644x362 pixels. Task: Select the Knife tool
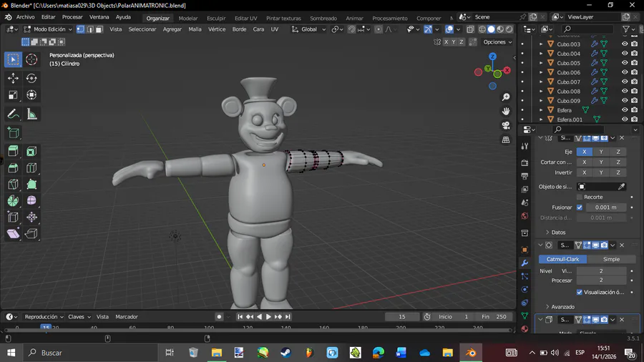13,184
